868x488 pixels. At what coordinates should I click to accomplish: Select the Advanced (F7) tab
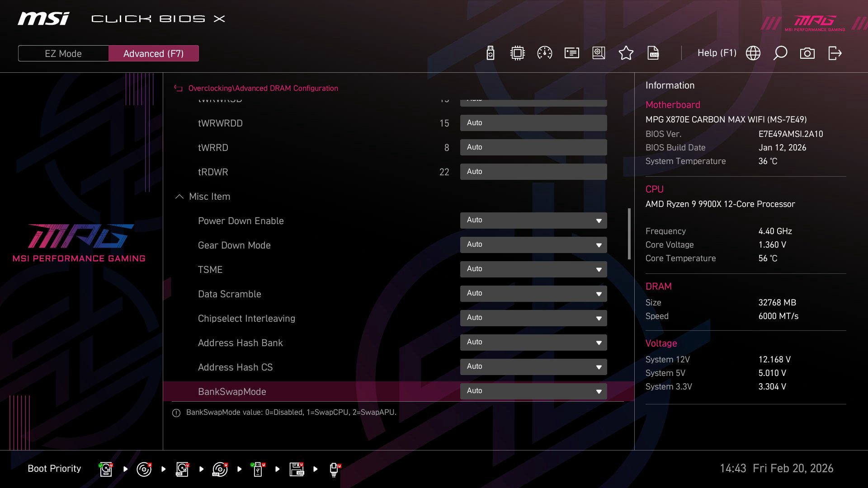pyautogui.click(x=154, y=53)
